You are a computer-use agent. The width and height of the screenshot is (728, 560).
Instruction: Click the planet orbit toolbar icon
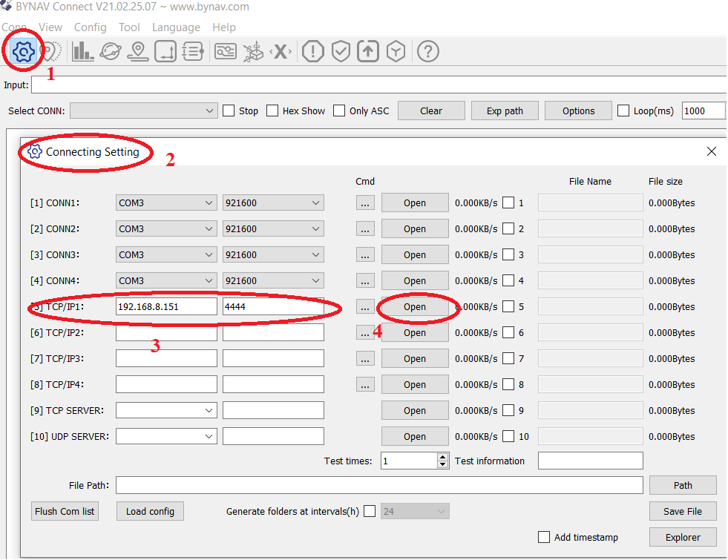coord(110,51)
